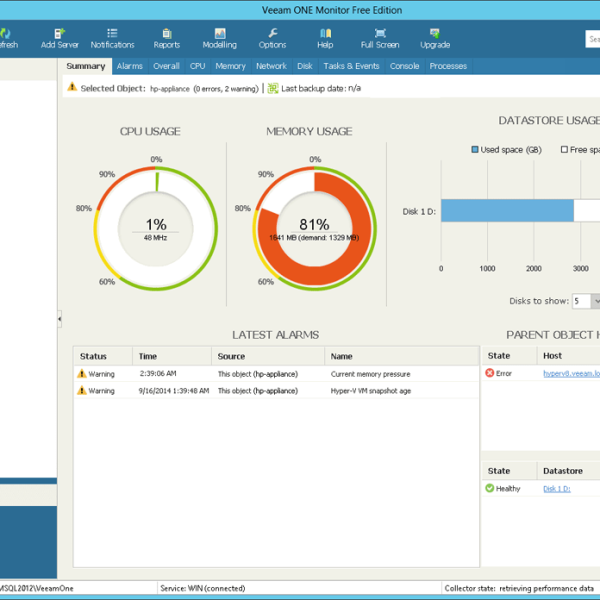Click the Datastore column header
Screen dimensions: 600x600
pyautogui.click(x=569, y=471)
